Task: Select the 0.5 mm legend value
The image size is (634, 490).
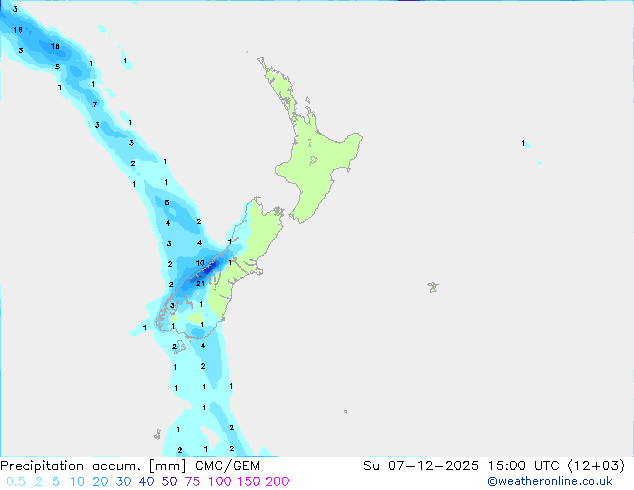Action: 16,482
